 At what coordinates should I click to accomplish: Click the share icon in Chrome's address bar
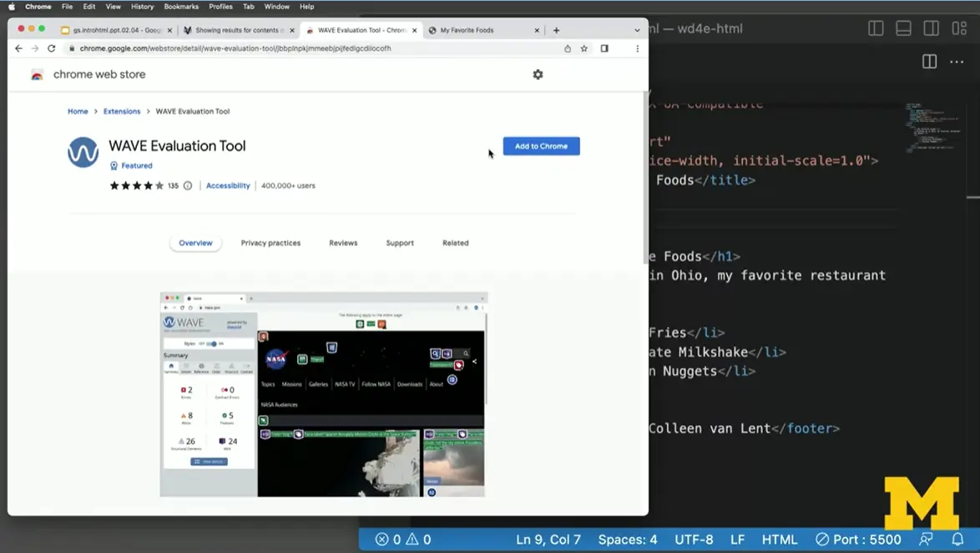coord(567,48)
